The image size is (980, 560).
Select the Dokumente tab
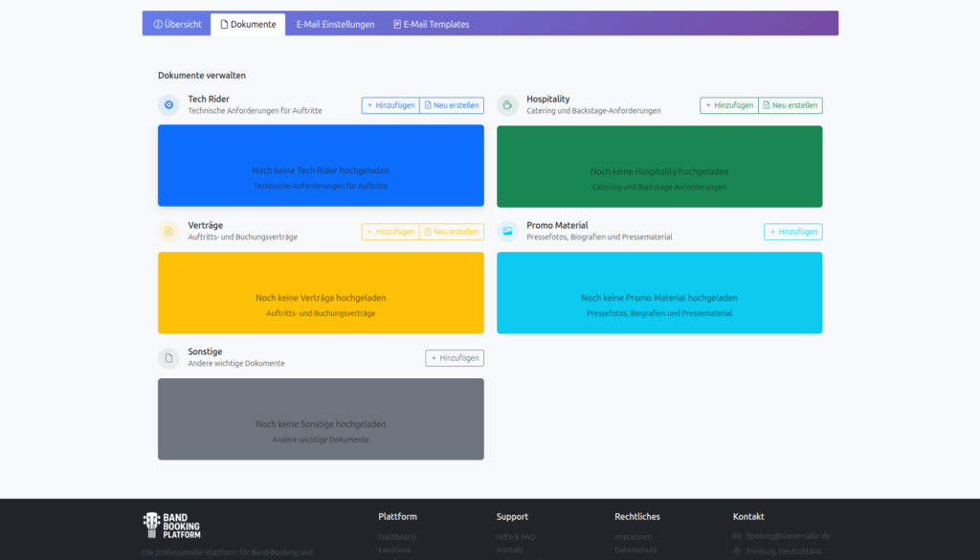[248, 24]
